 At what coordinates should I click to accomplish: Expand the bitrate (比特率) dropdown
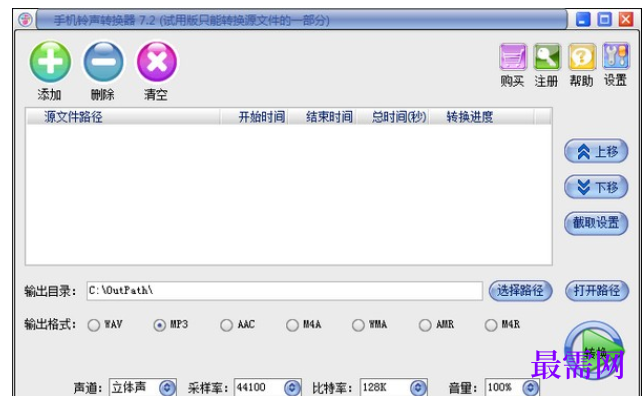(418, 387)
